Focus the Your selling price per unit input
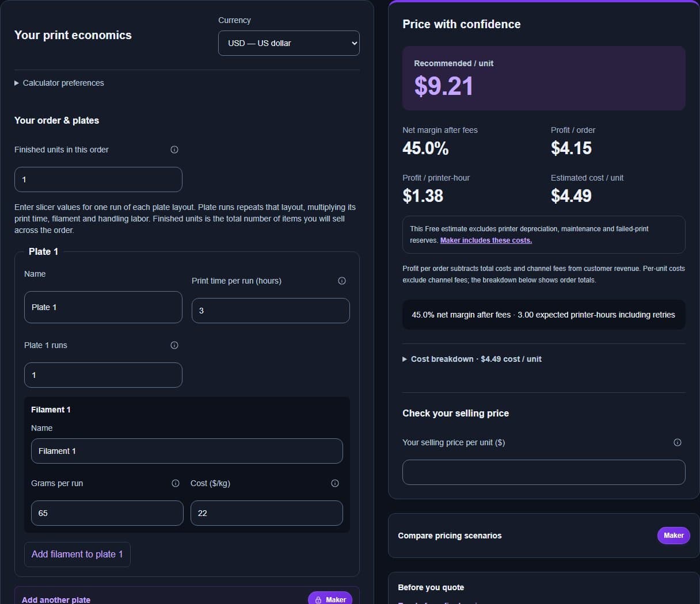Image resolution: width=700 pixels, height=604 pixels. point(544,472)
